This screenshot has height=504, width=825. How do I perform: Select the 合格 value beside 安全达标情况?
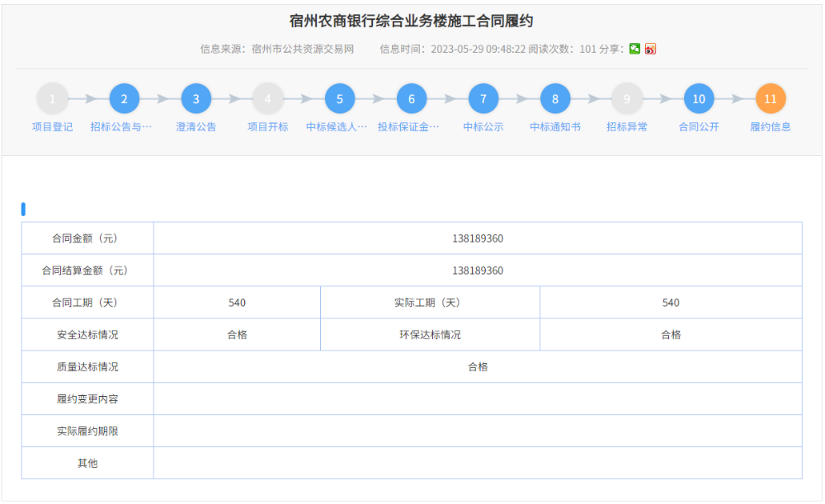237,335
